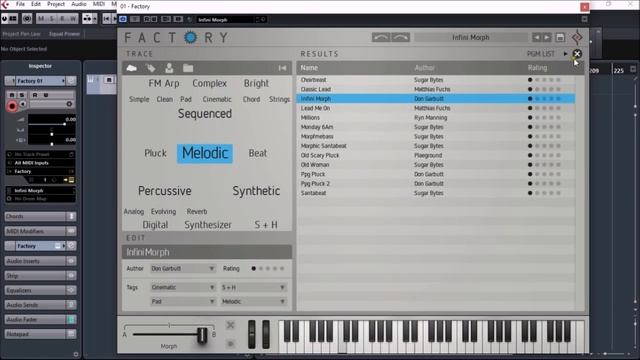Expand the MIDI Modifiers inspector section
640x360 pixels.
pos(40,231)
